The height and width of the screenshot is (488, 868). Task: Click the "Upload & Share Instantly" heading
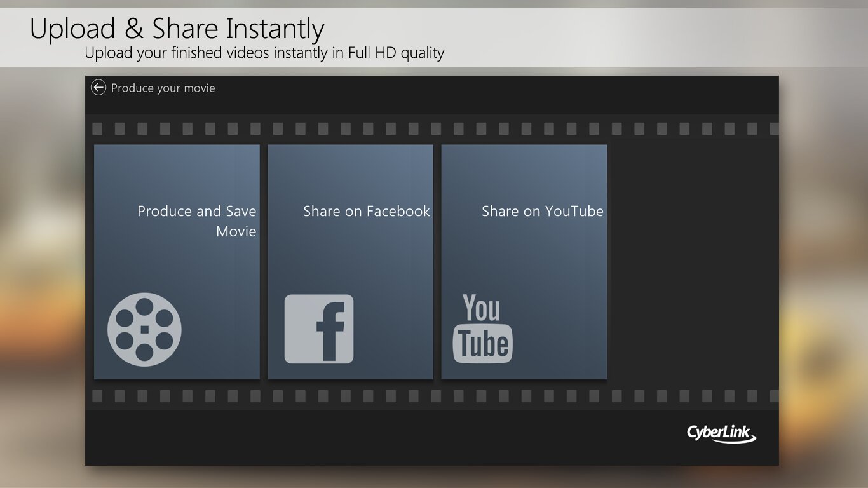(x=177, y=29)
